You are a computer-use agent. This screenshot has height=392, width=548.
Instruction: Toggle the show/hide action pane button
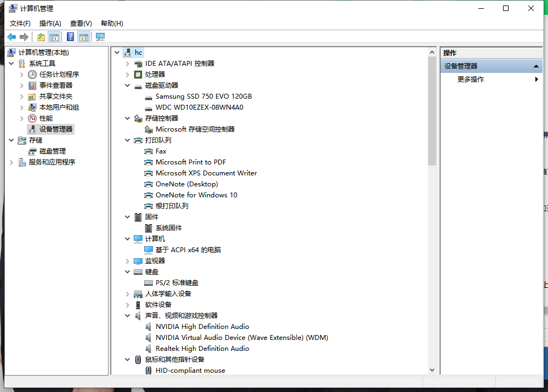(83, 37)
